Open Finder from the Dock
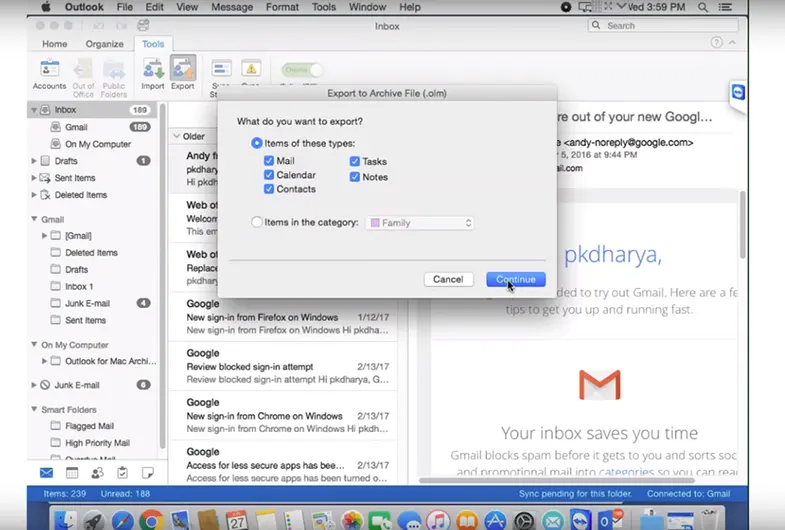Viewport: 785px width, 530px height. click(65, 520)
